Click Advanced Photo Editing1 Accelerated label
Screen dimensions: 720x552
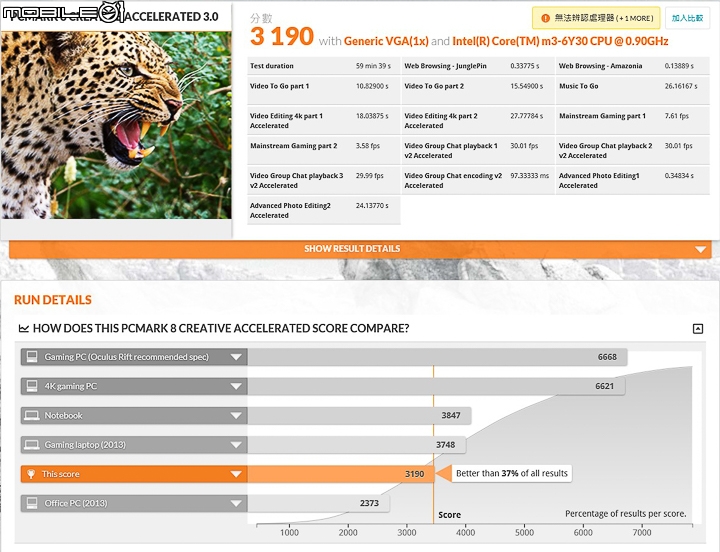pyautogui.click(x=599, y=180)
